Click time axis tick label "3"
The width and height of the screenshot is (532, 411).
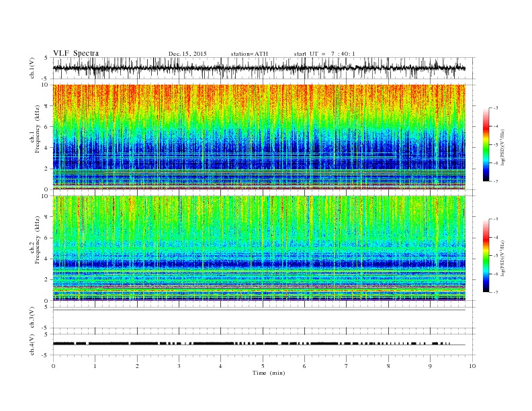click(x=179, y=366)
